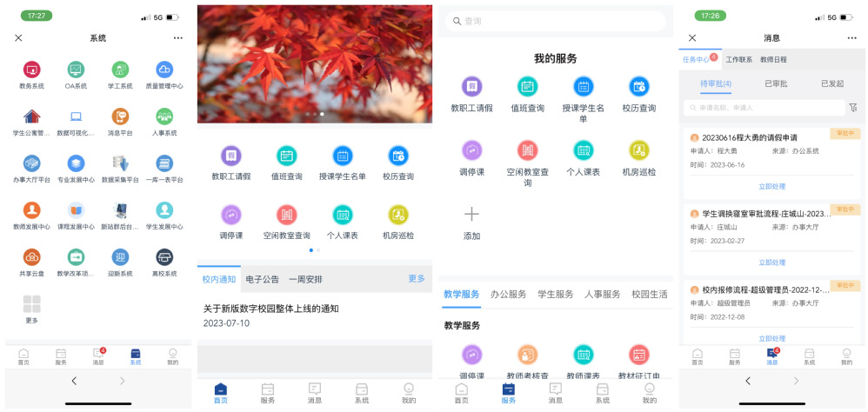Viewport: 868px width, 412px height.
Task: Click 立即处理 for 程大勇 leave request
Action: pyautogui.click(x=771, y=186)
